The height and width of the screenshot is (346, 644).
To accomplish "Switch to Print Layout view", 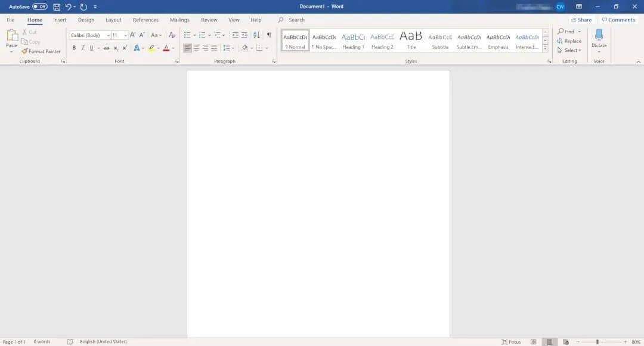I will click(x=549, y=342).
